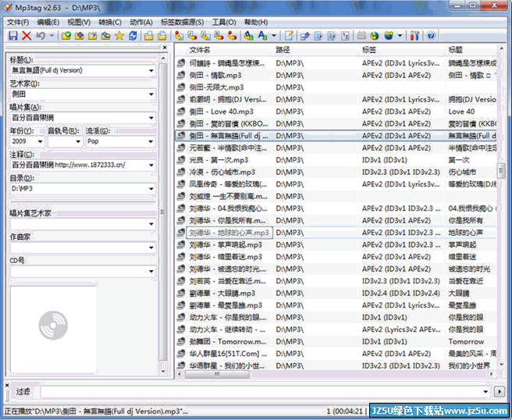This screenshot has height=420, width=512.
Task: Run the Tag - Filename converter icon
Action: 179,36
